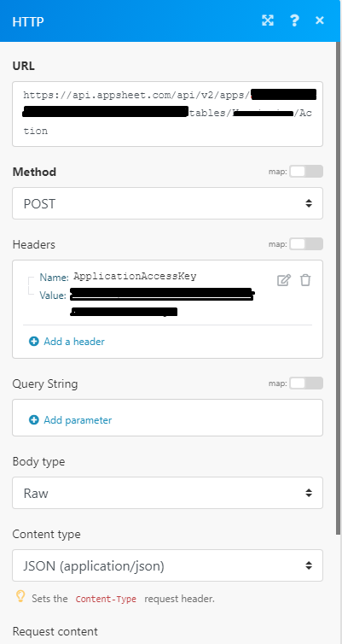Close the HTTP module panel
342x644 pixels.
coord(320,20)
